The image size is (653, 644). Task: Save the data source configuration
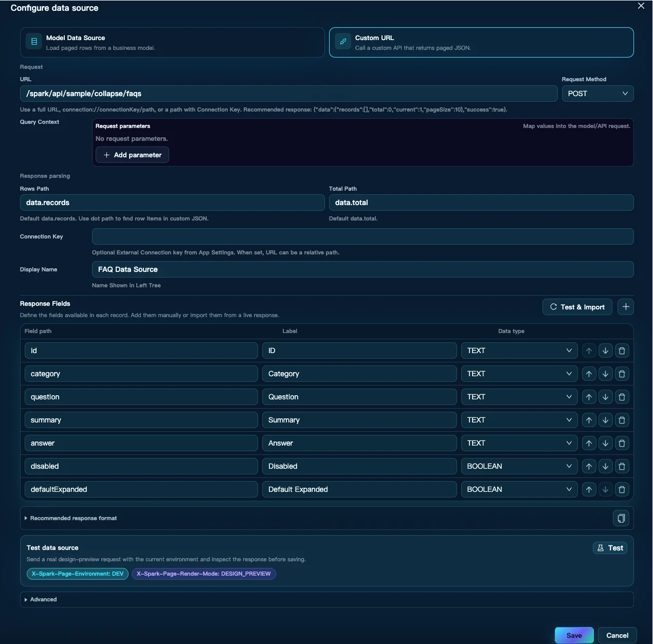point(574,635)
